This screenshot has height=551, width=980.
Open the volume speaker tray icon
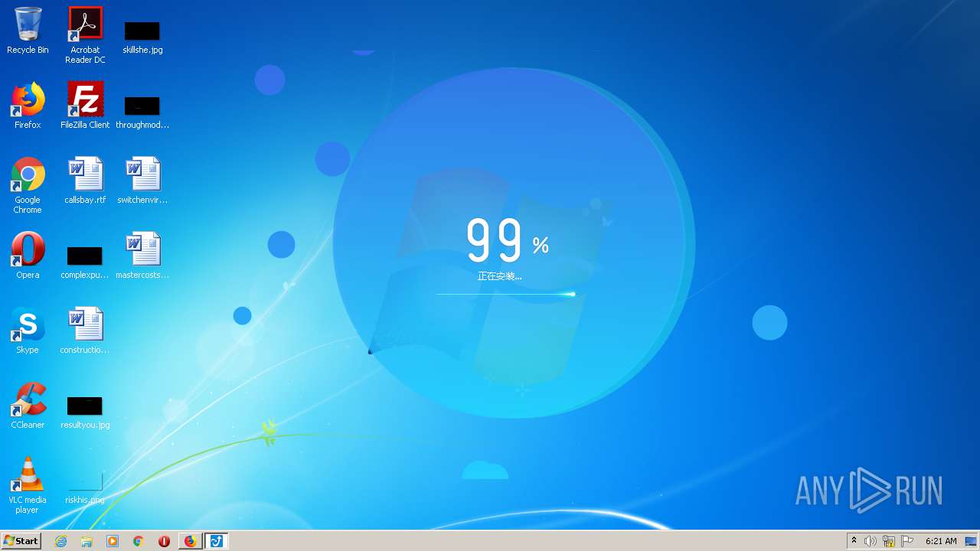(871, 541)
